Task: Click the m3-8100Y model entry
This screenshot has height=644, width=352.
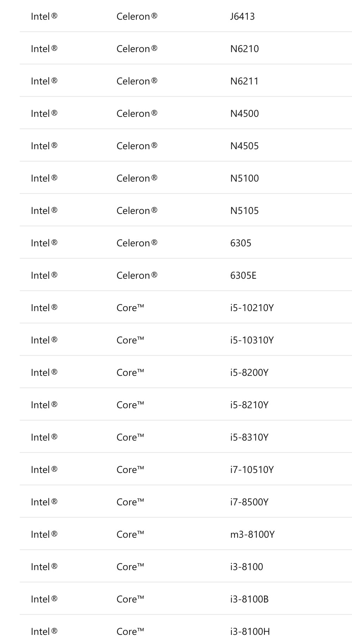Action: coord(252,535)
